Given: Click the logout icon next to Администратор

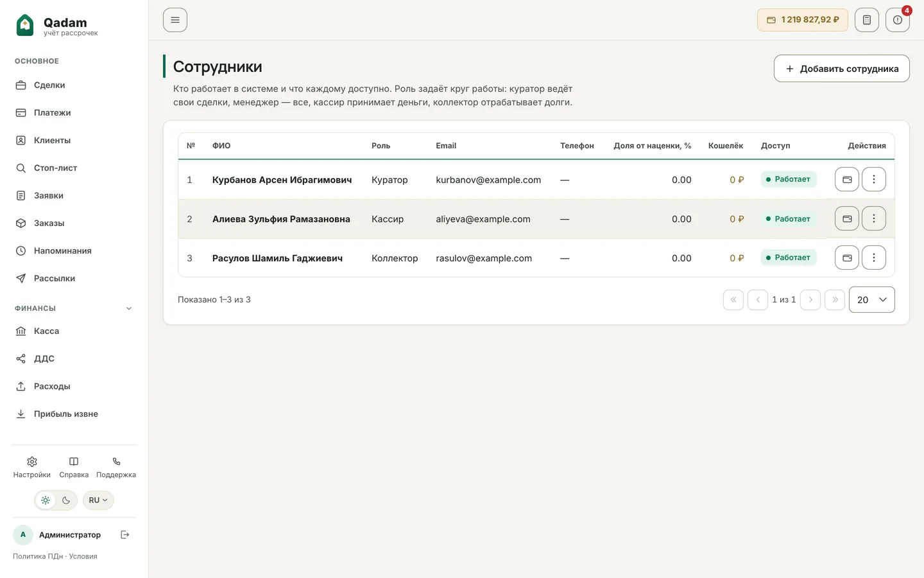Looking at the screenshot, I should [x=125, y=534].
